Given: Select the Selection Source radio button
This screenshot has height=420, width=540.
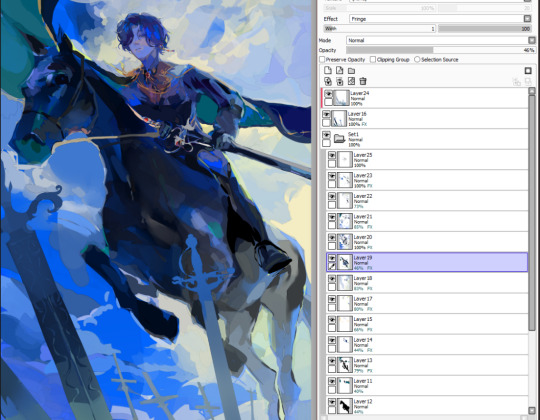Looking at the screenshot, I should coord(417,60).
